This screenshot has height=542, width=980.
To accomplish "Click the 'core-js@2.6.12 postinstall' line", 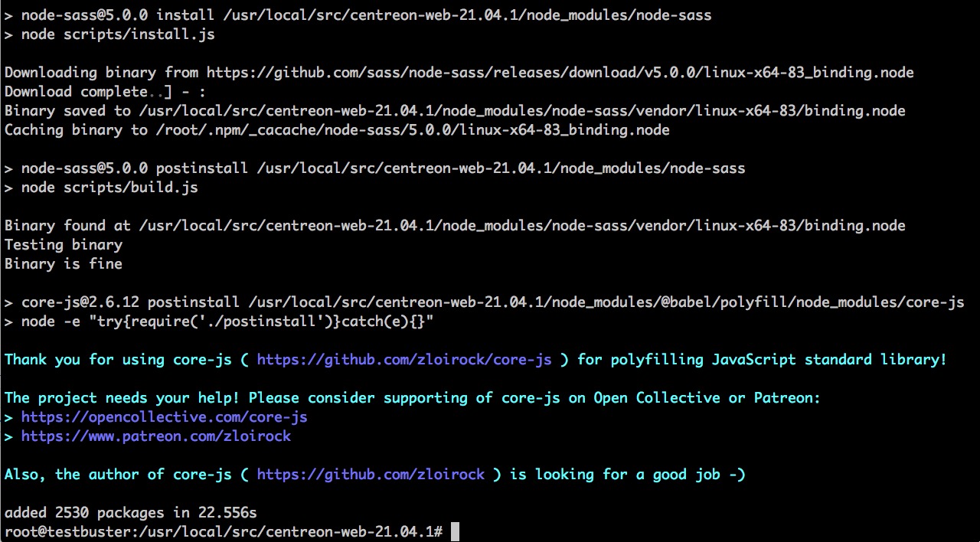I will (x=484, y=302).
